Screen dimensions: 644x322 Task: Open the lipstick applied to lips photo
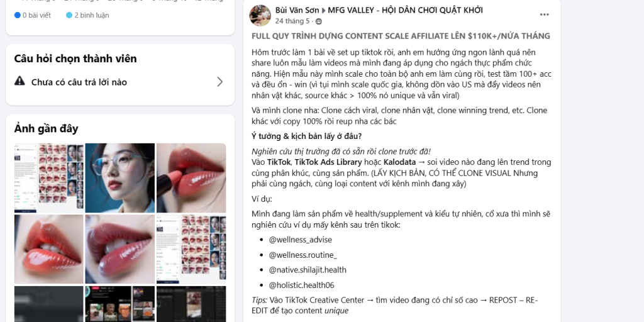191,178
